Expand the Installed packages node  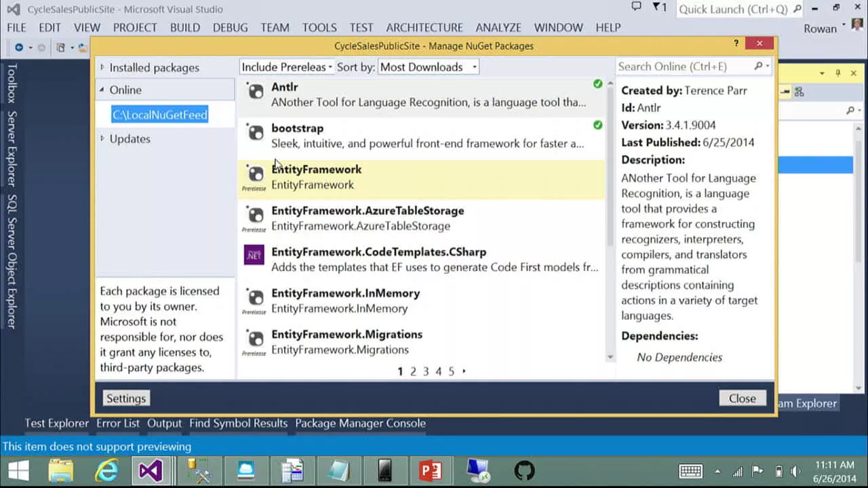point(102,67)
